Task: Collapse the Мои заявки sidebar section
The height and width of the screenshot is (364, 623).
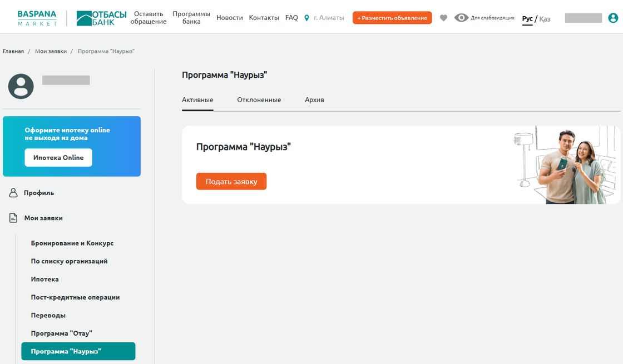Action: pos(43,218)
